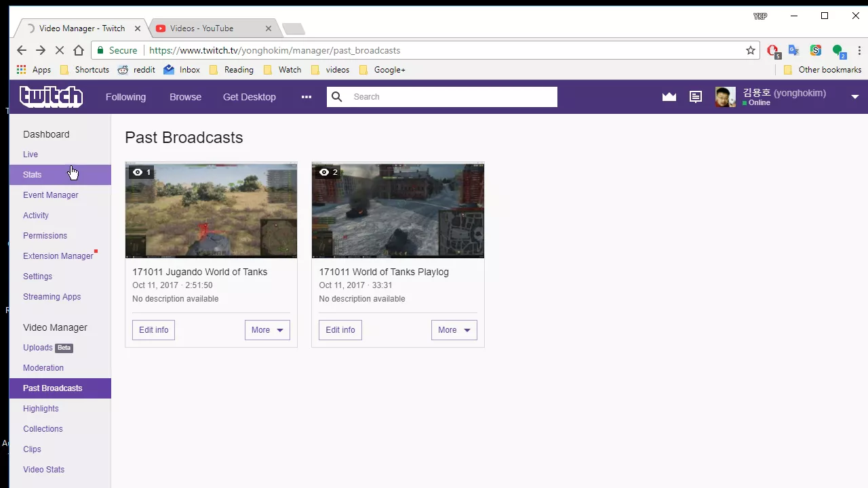This screenshot has width=868, height=488.
Task: Open the Inbox bookmark
Action: (182, 70)
